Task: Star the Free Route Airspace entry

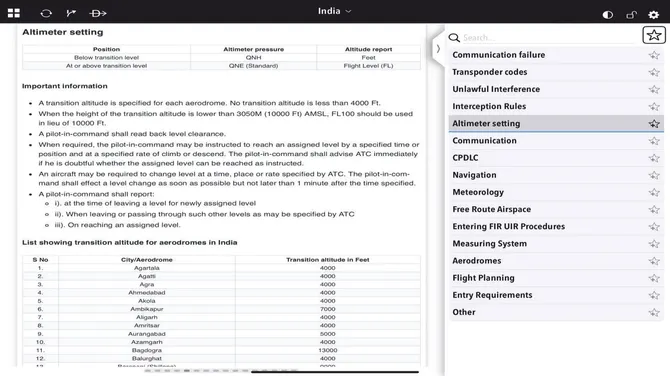Action: coord(654,209)
